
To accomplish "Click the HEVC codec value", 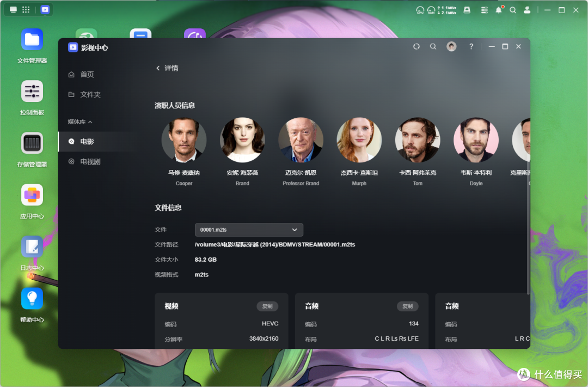I will point(270,324).
